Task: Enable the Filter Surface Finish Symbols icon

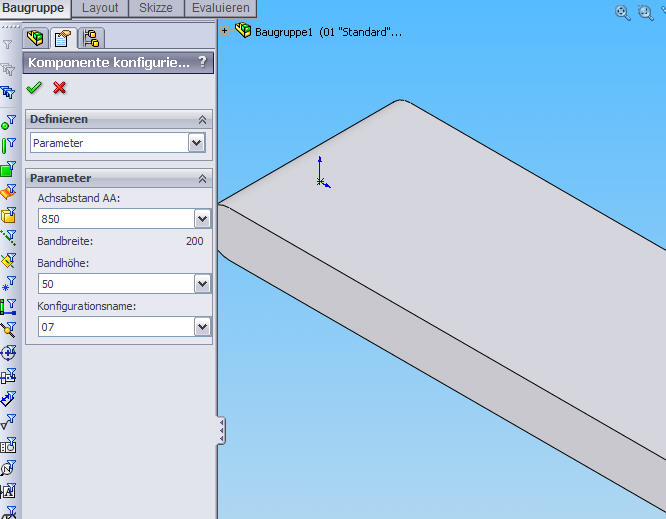Action: tap(8, 422)
